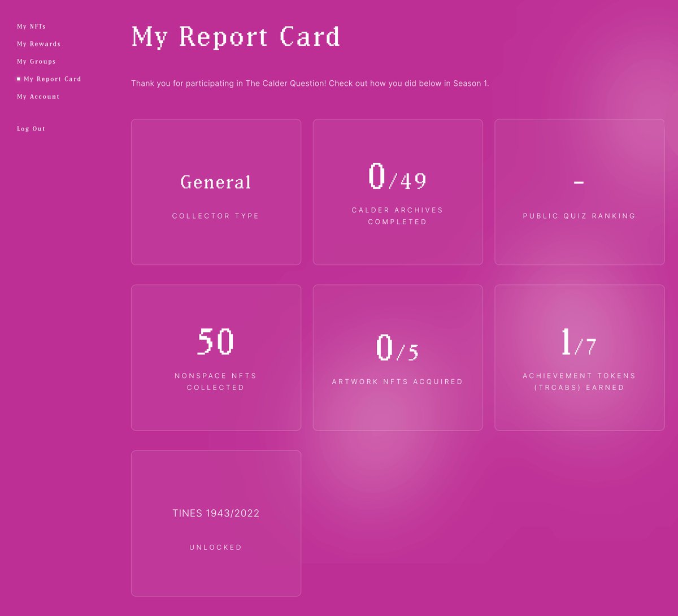Viewport: 678px width, 616px height.
Task: Click the Unlocked status label
Action: [216, 547]
